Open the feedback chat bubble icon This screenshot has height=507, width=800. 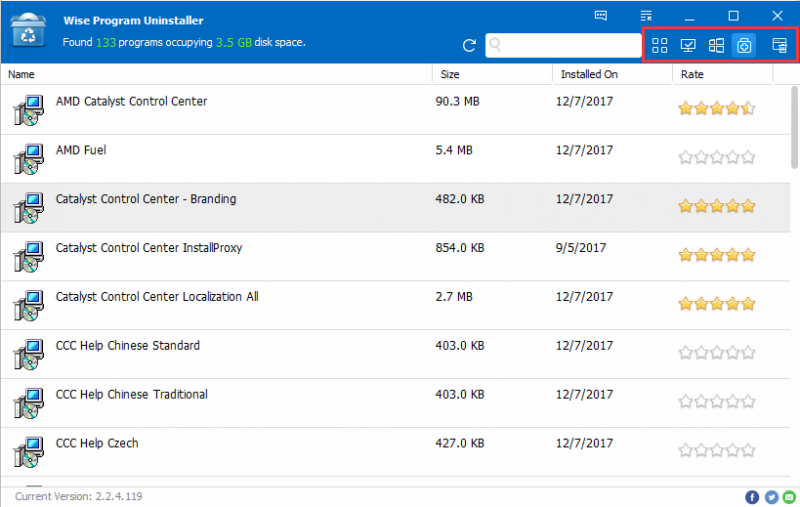click(601, 15)
